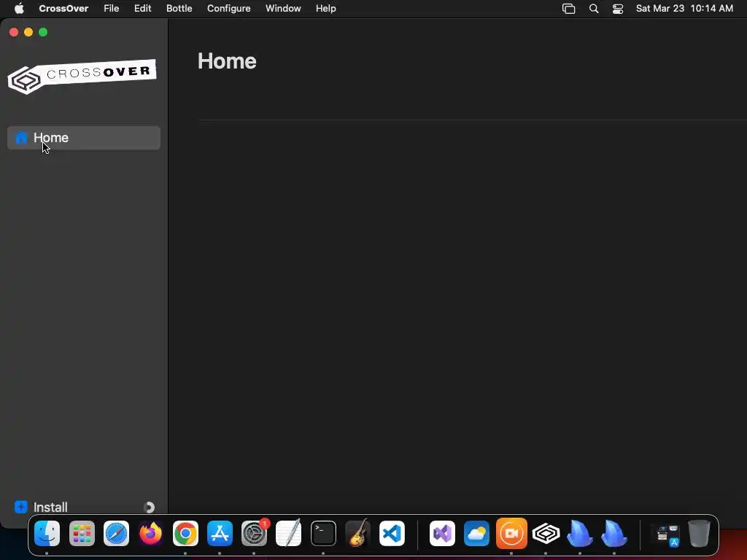Open the Configure menu

click(x=228, y=8)
